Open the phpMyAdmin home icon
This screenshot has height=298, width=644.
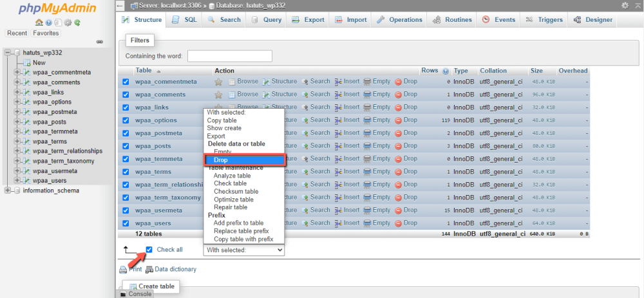pyautogui.click(x=39, y=23)
